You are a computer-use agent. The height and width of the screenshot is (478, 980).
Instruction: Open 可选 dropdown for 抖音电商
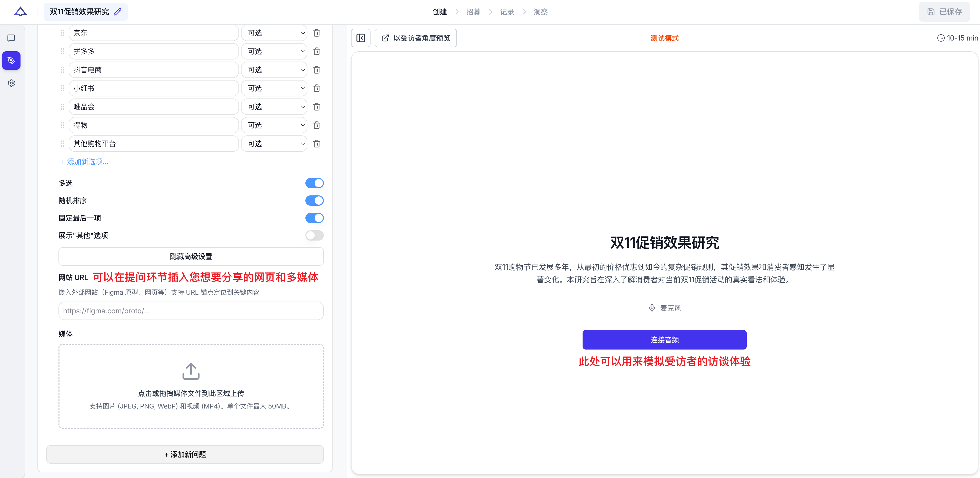pos(274,70)
